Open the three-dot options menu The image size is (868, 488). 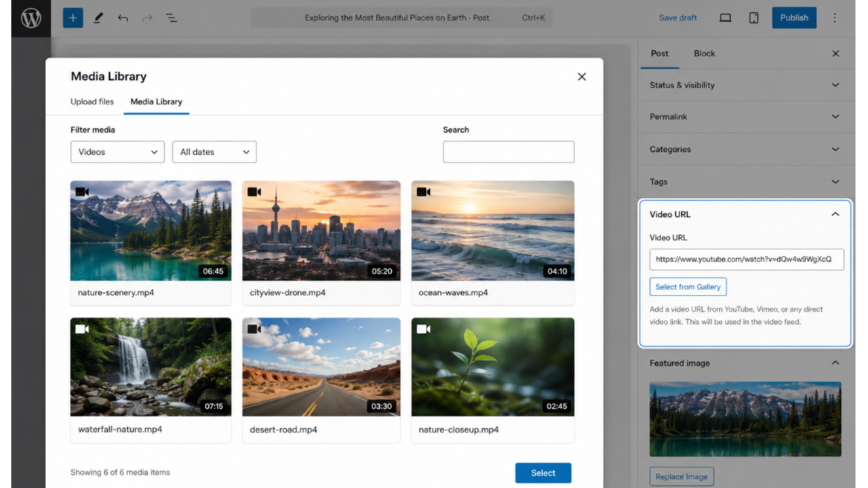pos(835,18)
